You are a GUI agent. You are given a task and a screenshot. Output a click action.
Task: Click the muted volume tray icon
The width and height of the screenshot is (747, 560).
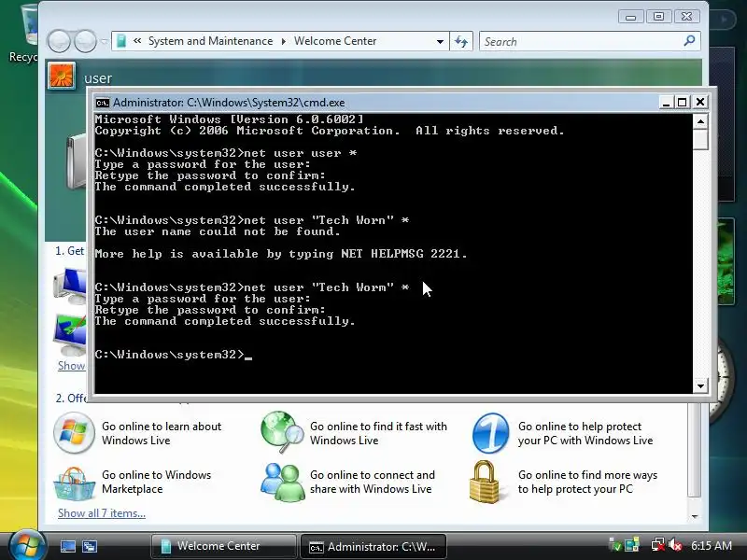(x=675, y=545)
